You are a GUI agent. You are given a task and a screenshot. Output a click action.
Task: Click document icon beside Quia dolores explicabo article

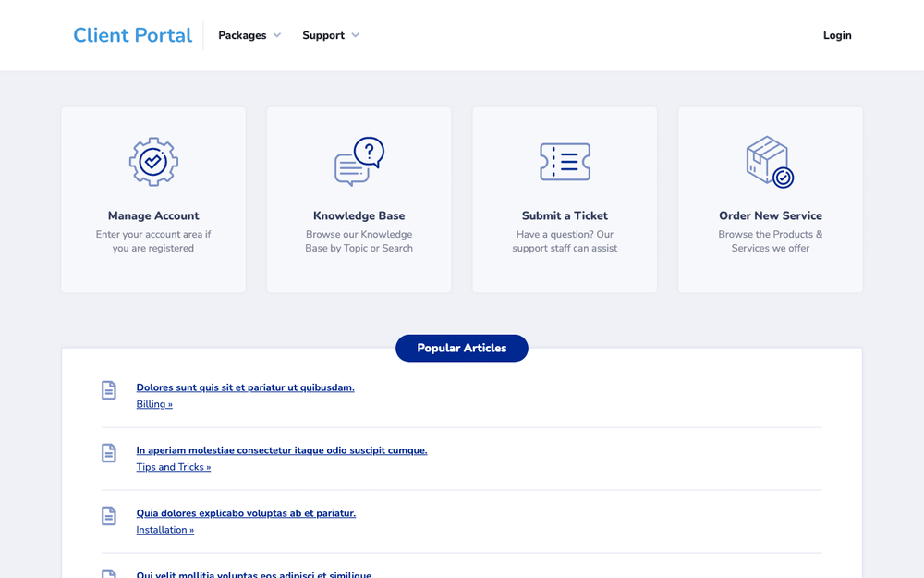point(109,515)
